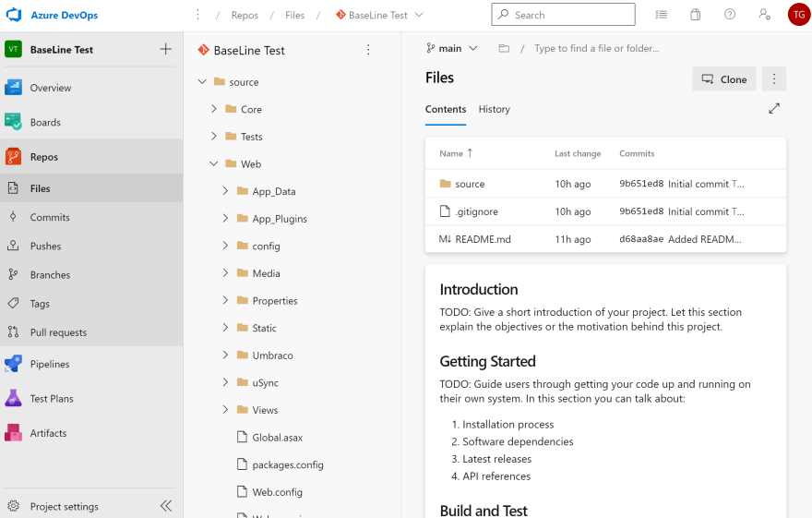Click the Clone button
This screenshot has width=812, height=518.
point(724,78)
